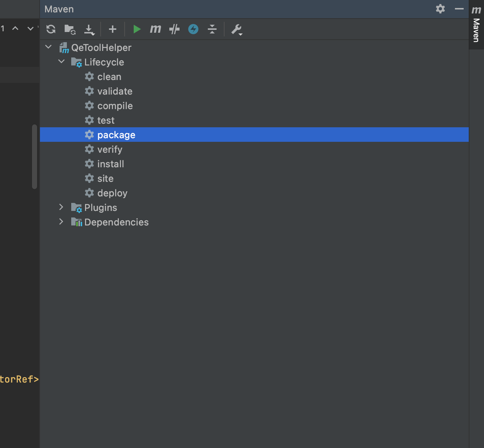Click the gear icon beside test
This screenshot has height=448, width=484.
89,120
